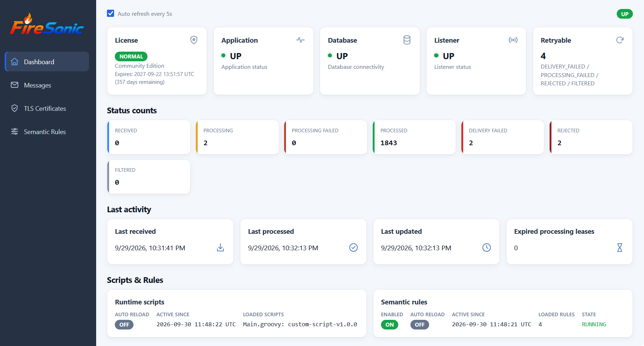
Task: Open the PROCESSED 1843 count card
Action: click(414, 137)
